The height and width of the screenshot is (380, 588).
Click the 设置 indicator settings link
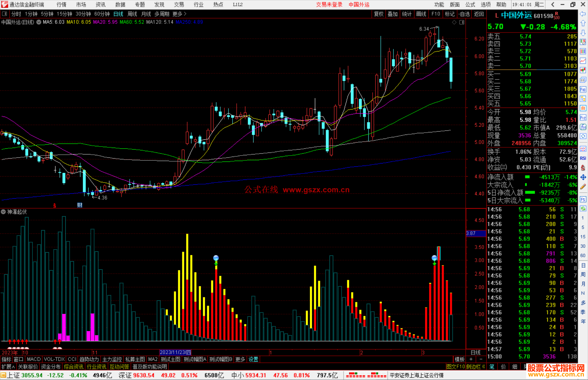click(x=253, y=359)
